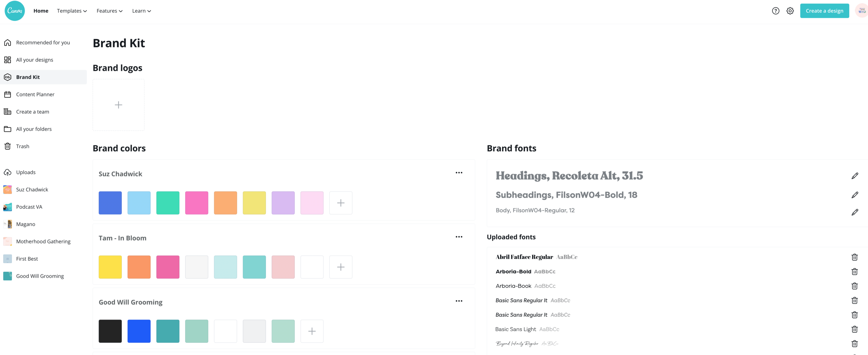The width and height of the screenshot is (868, 355).
Task: Edit the Subheadings font with pencil icon
Action: pyautogui.click(x=854, y=195)
